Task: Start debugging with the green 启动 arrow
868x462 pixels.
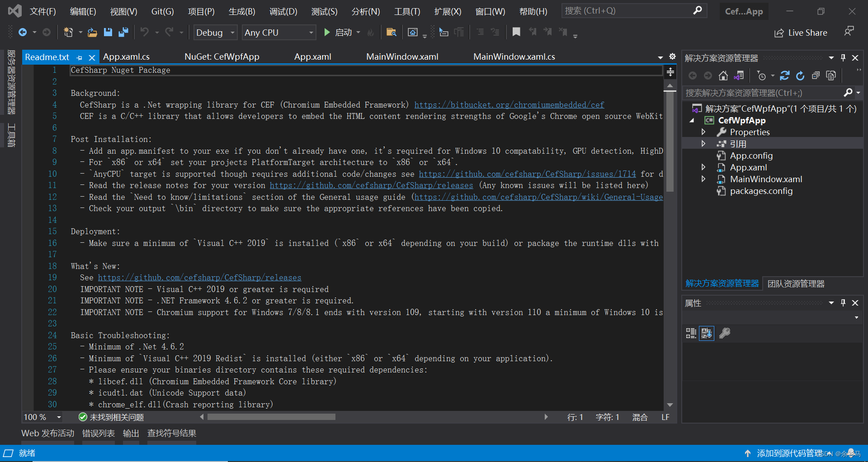Action: point(327,32)
